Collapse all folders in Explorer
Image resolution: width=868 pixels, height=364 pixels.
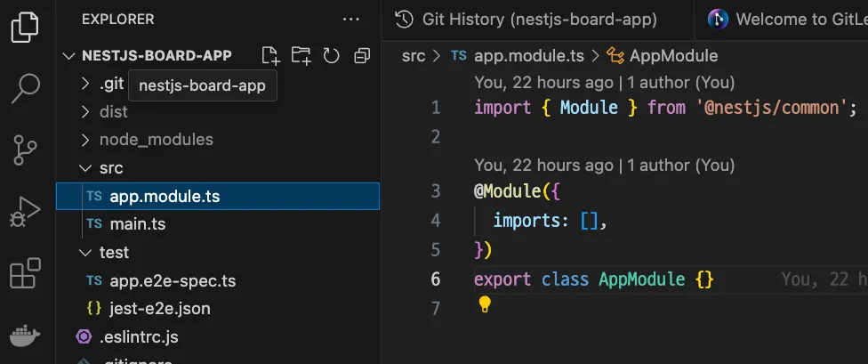click(362, 55)
